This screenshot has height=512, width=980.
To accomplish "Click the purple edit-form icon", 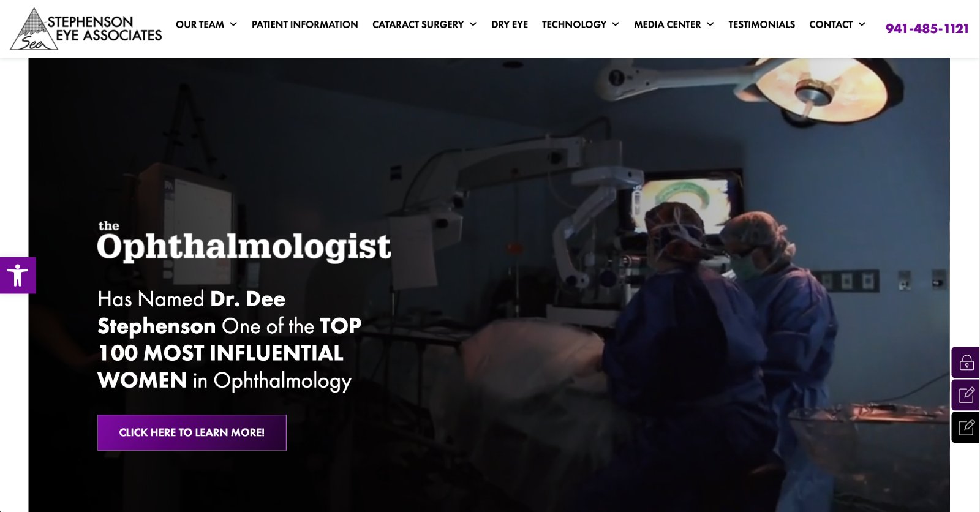I will point(966,395).
